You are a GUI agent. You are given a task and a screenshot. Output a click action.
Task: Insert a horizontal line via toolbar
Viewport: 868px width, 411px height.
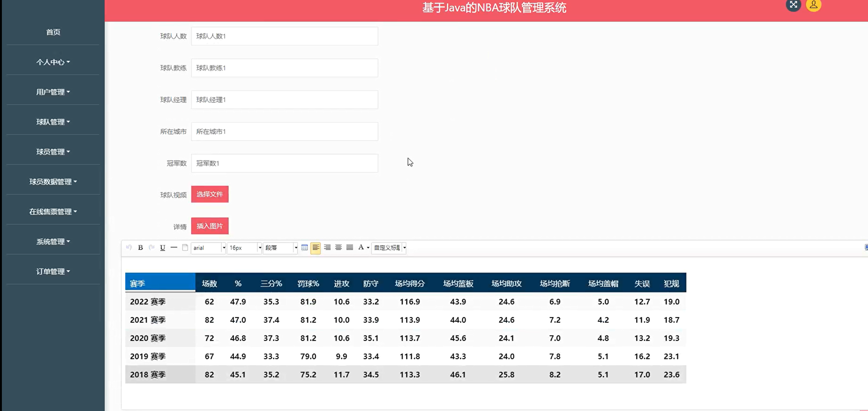tap(174, 248)
